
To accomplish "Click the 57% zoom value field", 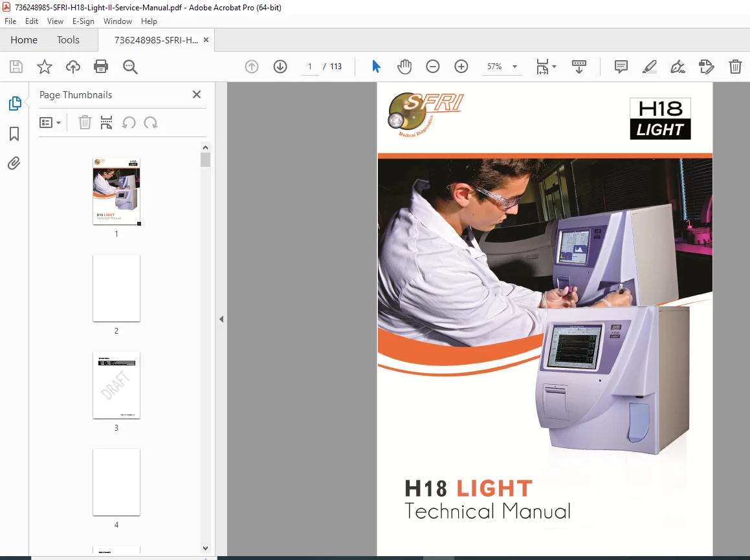I will coord(494,67).
